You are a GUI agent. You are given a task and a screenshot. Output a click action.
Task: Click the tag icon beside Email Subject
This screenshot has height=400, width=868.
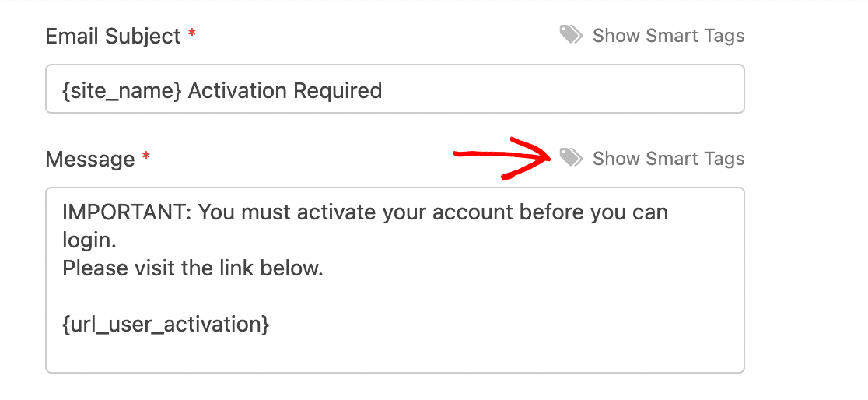tap(571, 35)
